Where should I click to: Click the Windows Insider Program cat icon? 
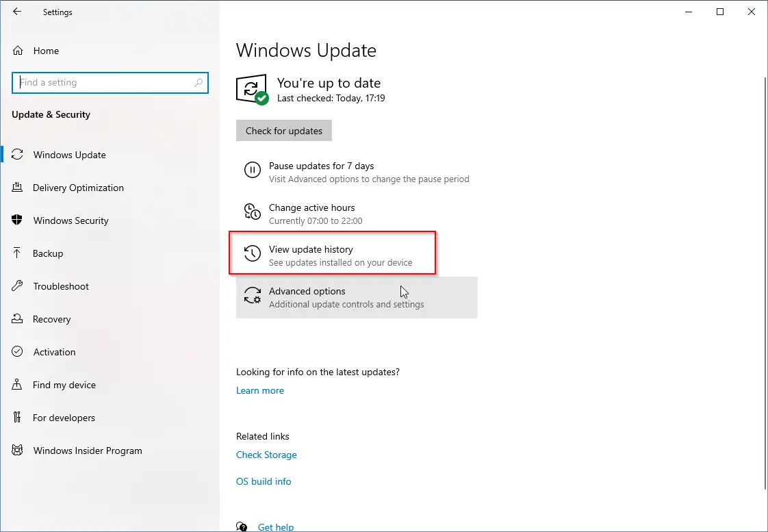[x=17, y=450]
